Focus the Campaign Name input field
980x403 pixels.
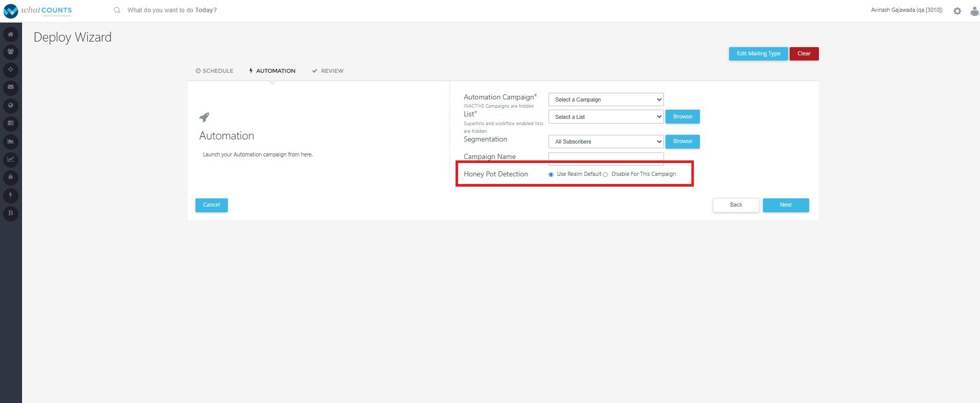[x=606, y=158]
